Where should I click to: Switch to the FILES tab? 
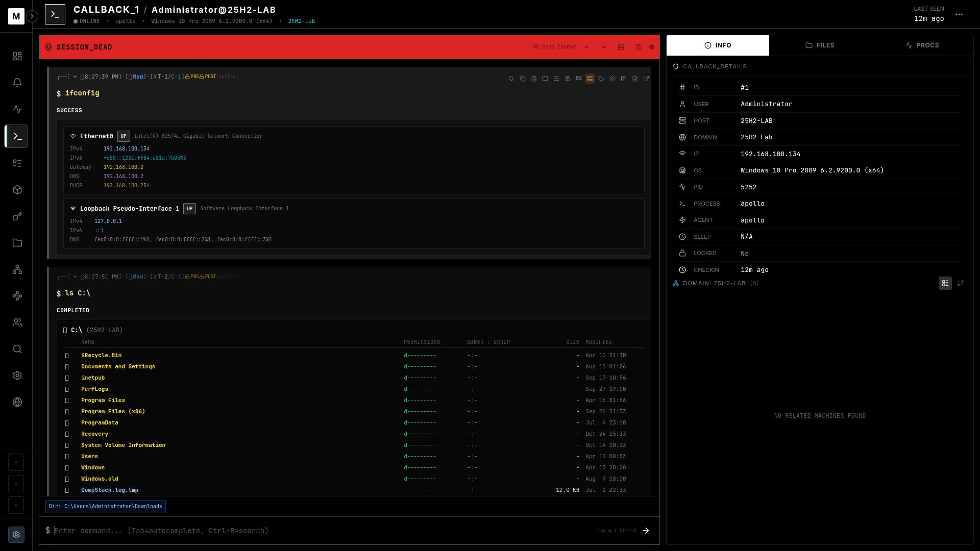click(820, 45)
